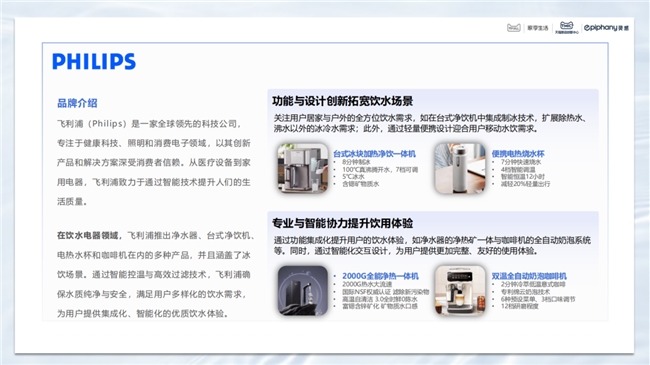Click the 功能与设计创新拓宽饮水场景 heading
Viewport: 650px width, 365px height.
(342, 101)
